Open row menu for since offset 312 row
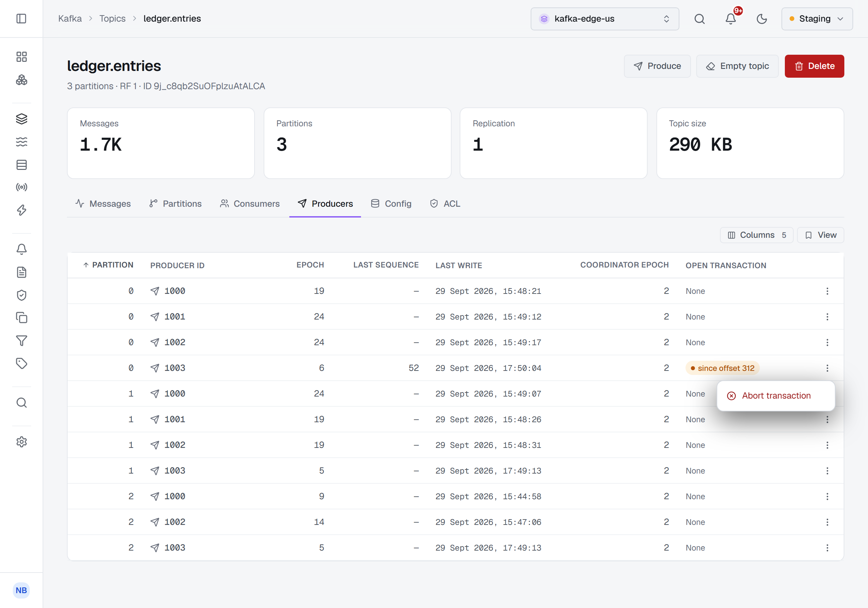This screenshot has width=868, height=608. 827,368
